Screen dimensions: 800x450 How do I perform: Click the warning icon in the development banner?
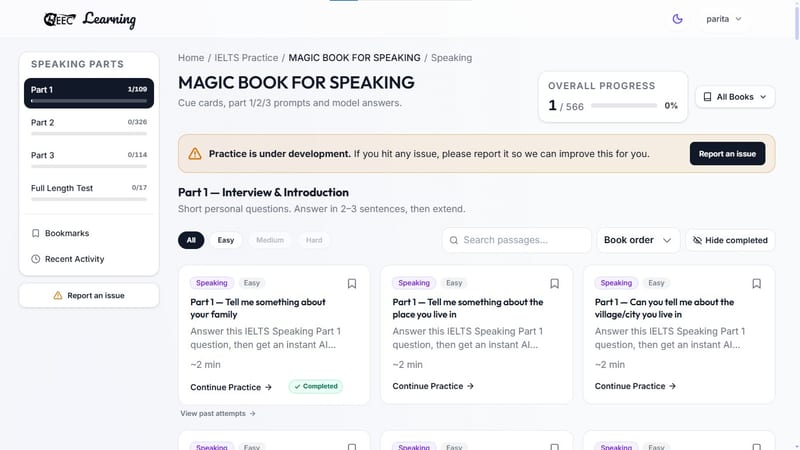195,154
